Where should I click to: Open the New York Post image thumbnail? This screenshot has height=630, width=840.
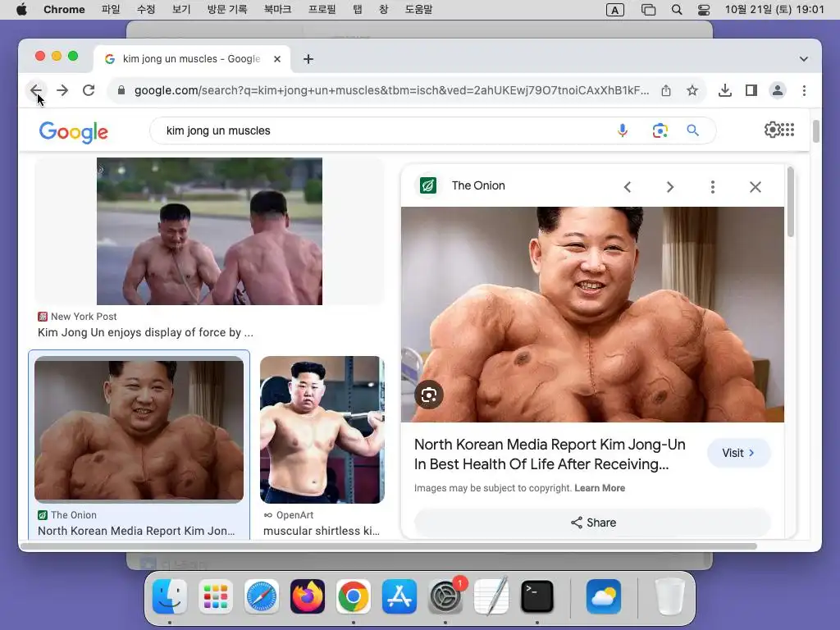click(x=209, y=231)
